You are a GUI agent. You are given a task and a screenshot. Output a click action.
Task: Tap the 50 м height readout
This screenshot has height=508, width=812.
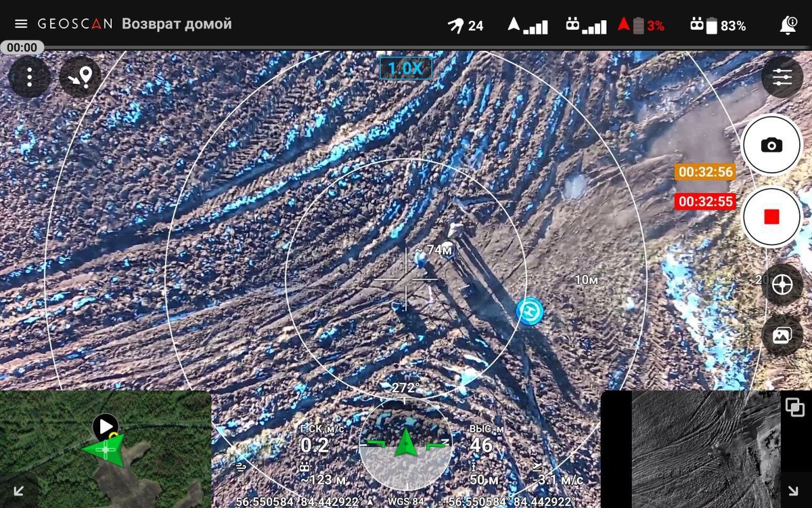coord(484,480)
